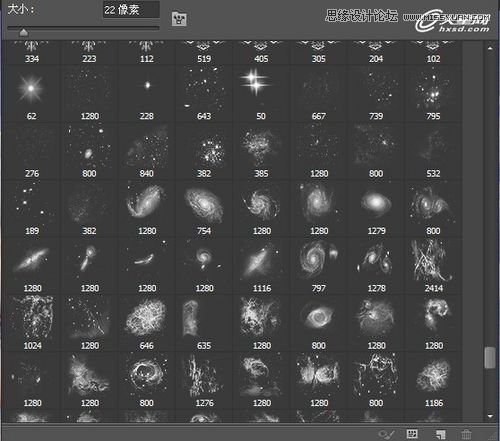Screen dimensions: 500x441
Task: Select the star dust brush labeled 840
Action: click(147, 151)
